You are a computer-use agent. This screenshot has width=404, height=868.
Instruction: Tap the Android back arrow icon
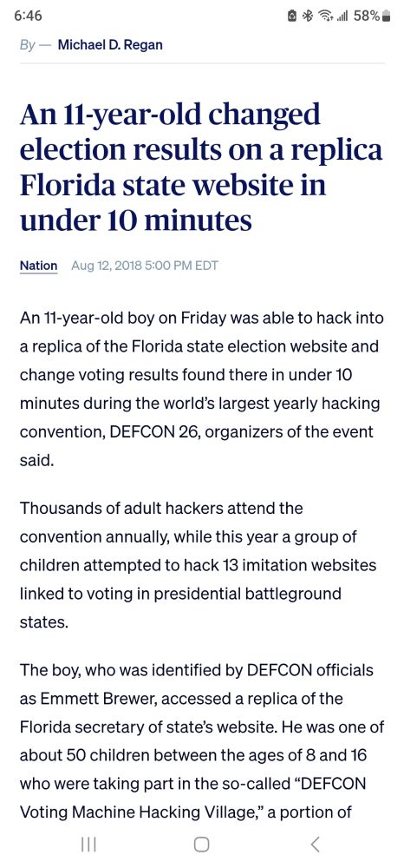pyautogui.click(x=315, y=844)
